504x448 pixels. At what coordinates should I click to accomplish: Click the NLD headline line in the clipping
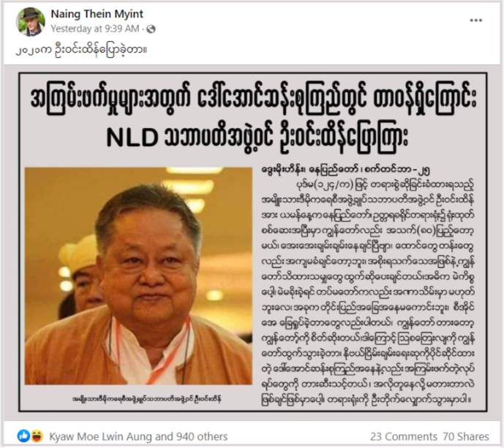(x=257, y=137)
